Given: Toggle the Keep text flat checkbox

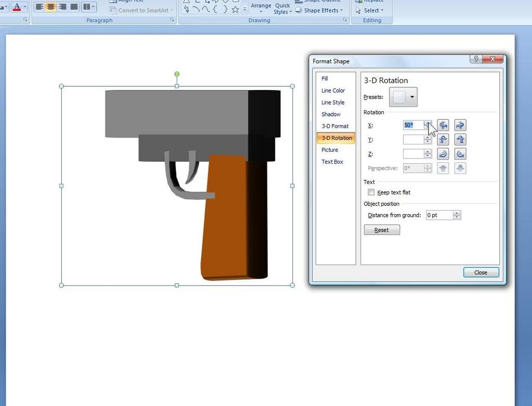Looking at the screenshot, I should pyautogui.click(x=371, y=192).
